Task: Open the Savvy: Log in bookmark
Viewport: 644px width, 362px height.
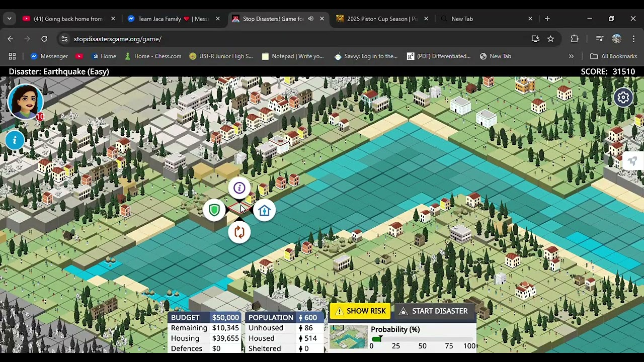Action: [x=366, y=56]
